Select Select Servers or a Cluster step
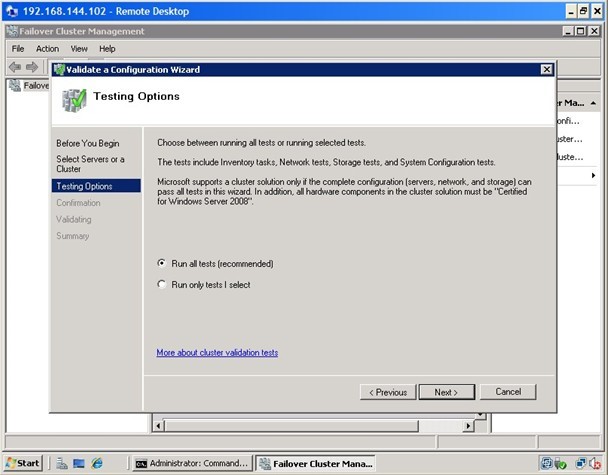The height and width of the screenshot is (475, 608). click(x=90, y=164)
